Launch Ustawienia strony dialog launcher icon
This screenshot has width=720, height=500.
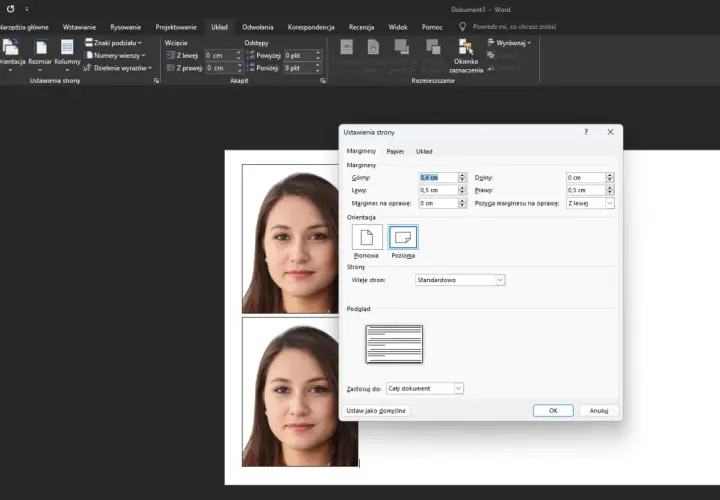pos(156,81)
